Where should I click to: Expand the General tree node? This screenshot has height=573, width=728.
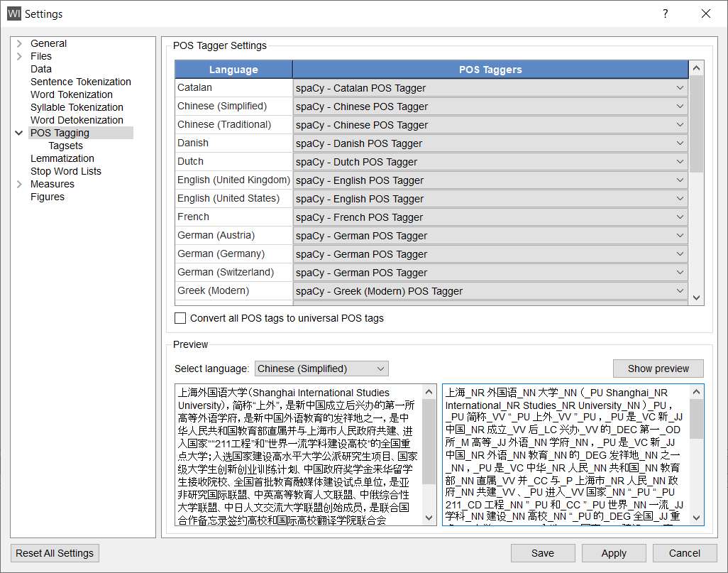click(19, 44)
